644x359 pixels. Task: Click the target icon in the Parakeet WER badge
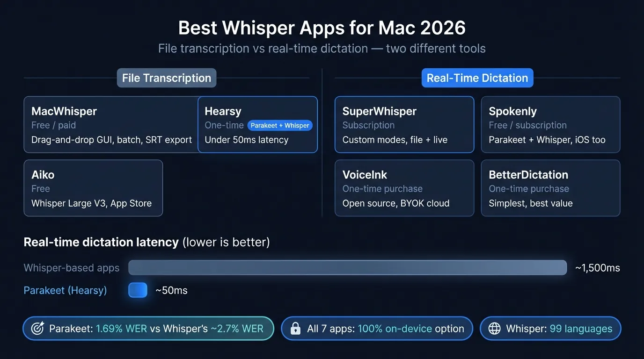[37, 328]
